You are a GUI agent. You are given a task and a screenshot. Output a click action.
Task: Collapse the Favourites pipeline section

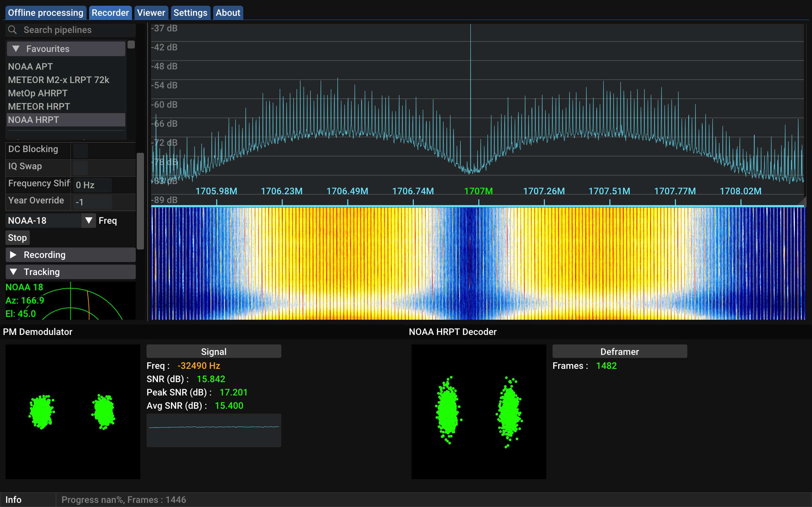pos(15,48)
